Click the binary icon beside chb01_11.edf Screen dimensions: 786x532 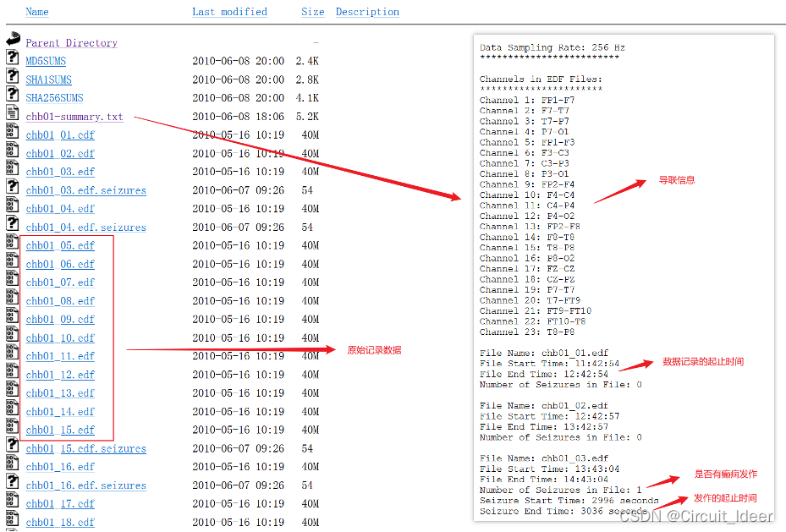tap(13, 352)
